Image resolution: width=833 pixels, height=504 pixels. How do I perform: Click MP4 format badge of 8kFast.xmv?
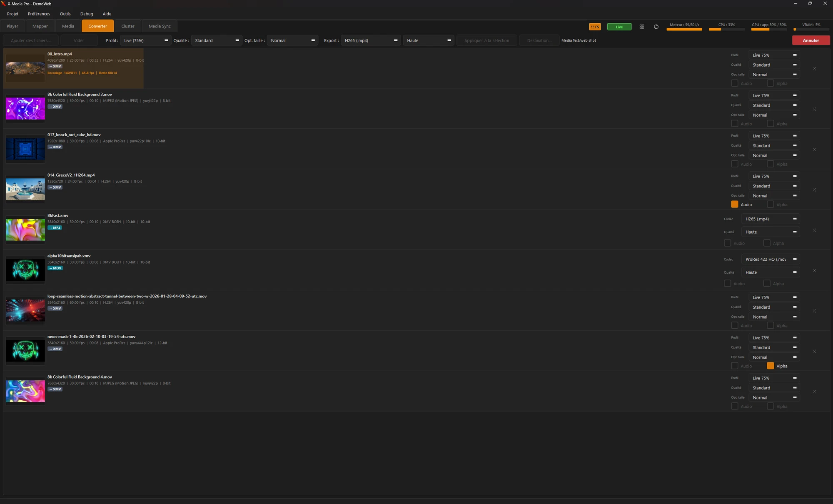point(55,228)
